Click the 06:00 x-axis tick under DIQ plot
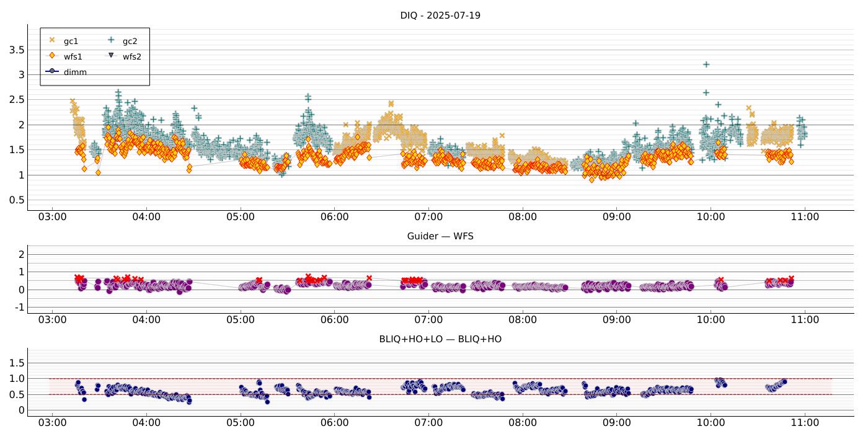 (x=334, y=217)
